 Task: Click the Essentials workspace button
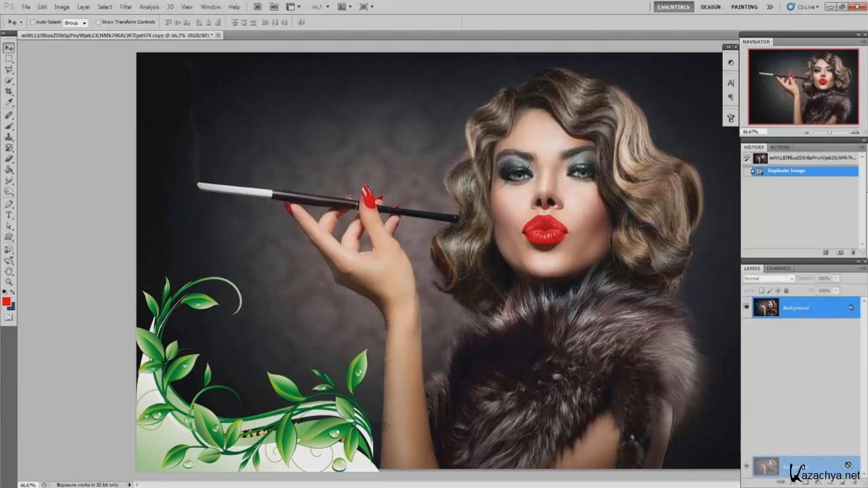pyautogui.click(x=673, y=7)
